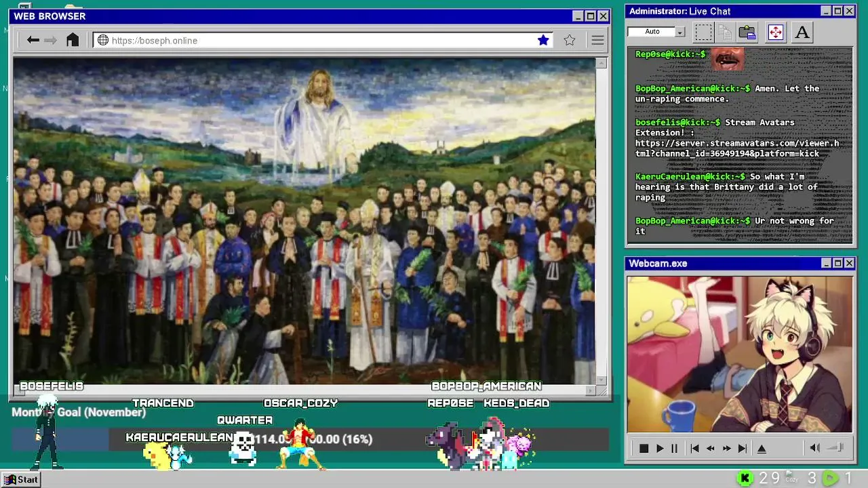The image size is (868, 488).
Task: Pause playback in Webcam.exe
Action: (674, 448)
